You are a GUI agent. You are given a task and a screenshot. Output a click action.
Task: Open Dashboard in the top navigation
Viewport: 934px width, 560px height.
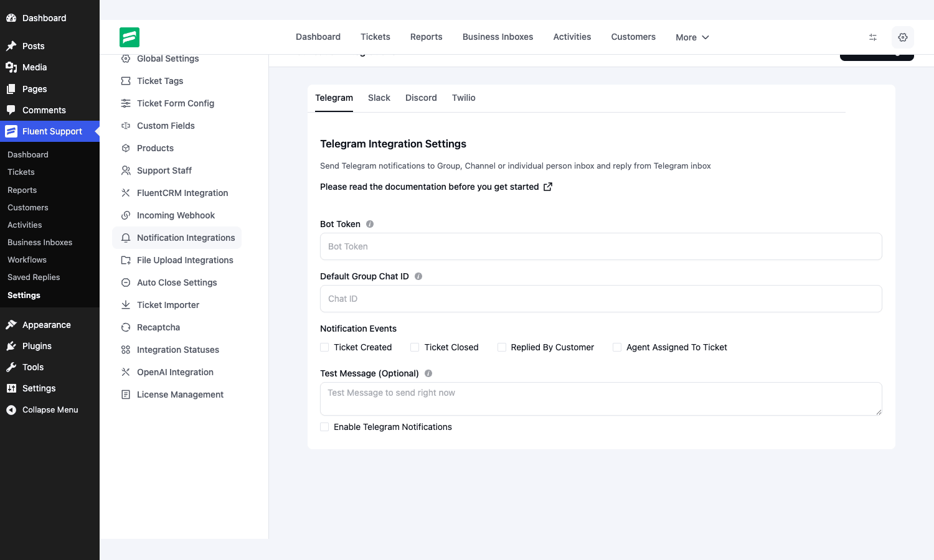click(318, 37)
